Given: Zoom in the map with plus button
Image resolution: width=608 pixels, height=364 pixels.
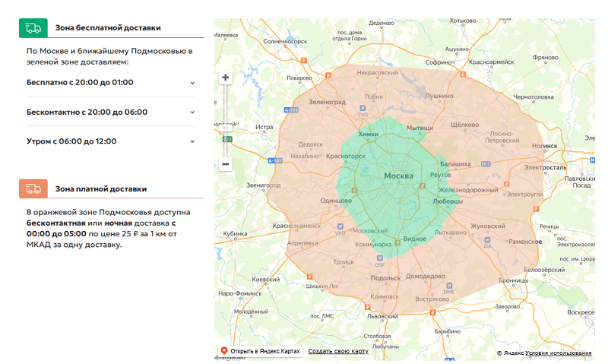Looking at the screenshot, I should click(x=226, y=78).
